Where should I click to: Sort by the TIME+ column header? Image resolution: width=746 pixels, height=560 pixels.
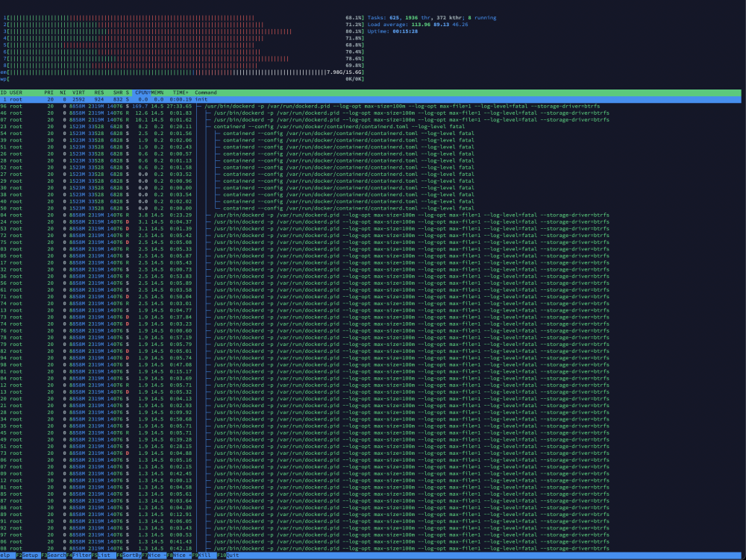click(x=181, y=92)
